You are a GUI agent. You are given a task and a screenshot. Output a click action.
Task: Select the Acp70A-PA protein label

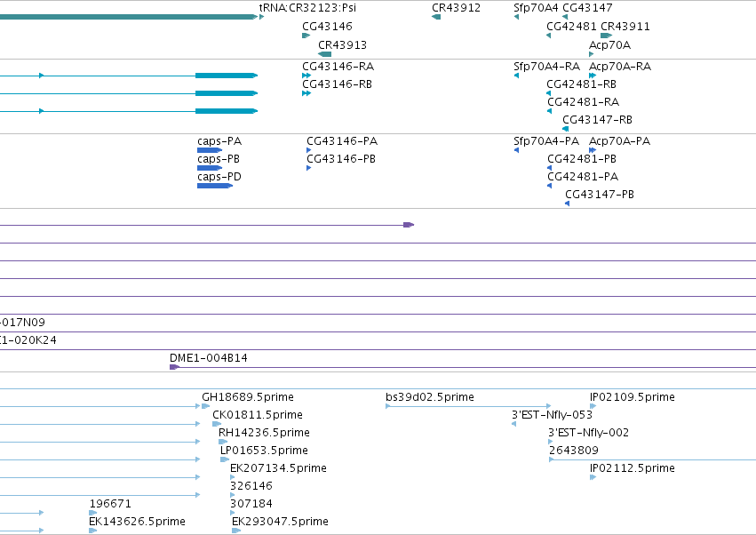(x=619, y=141)
